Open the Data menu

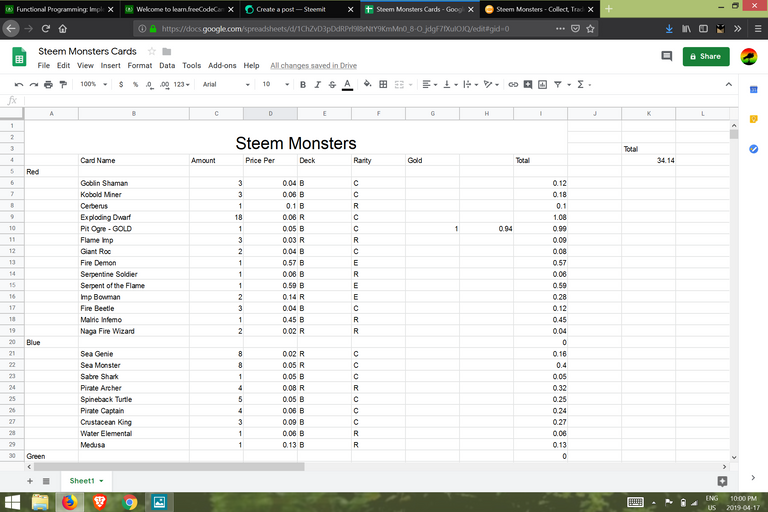tap(167, 66)
